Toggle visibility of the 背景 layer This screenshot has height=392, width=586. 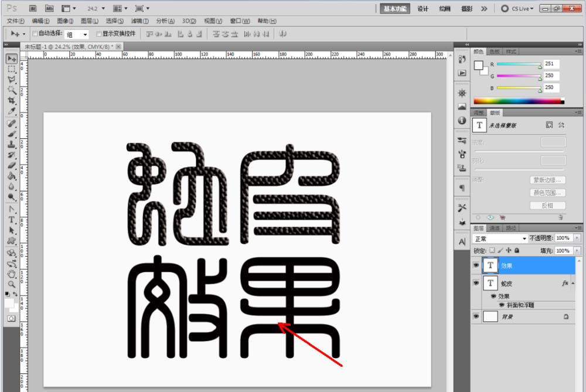click(x=476, y=316)
